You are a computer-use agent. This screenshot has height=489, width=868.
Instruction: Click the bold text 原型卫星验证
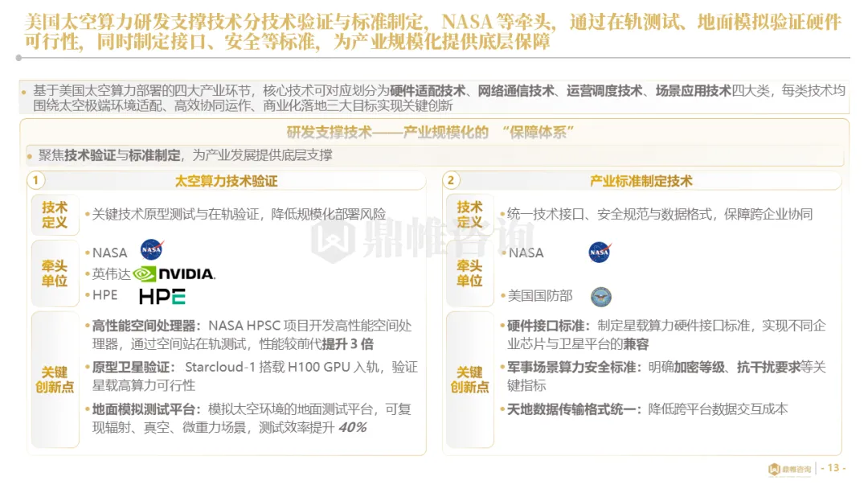coord(131,368)
